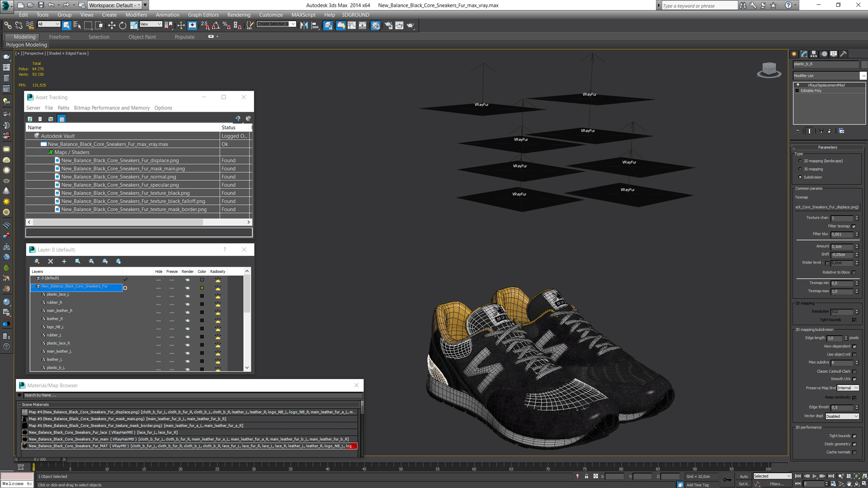Toggle the Smooth UVs checkbox

tap(854, 379)
